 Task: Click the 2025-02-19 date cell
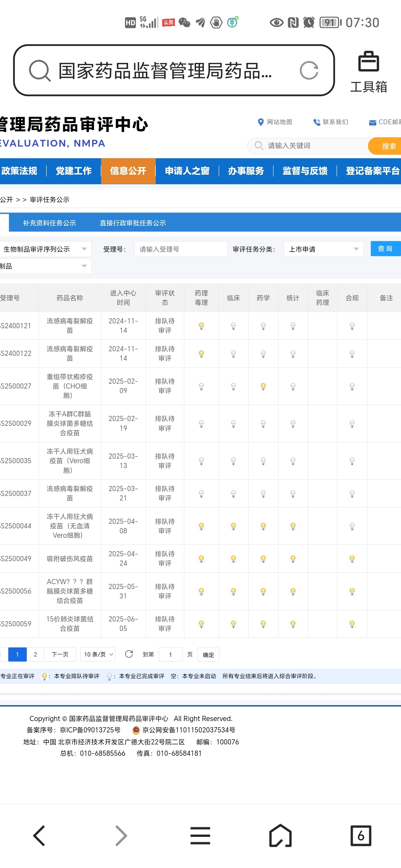(123, 423)
